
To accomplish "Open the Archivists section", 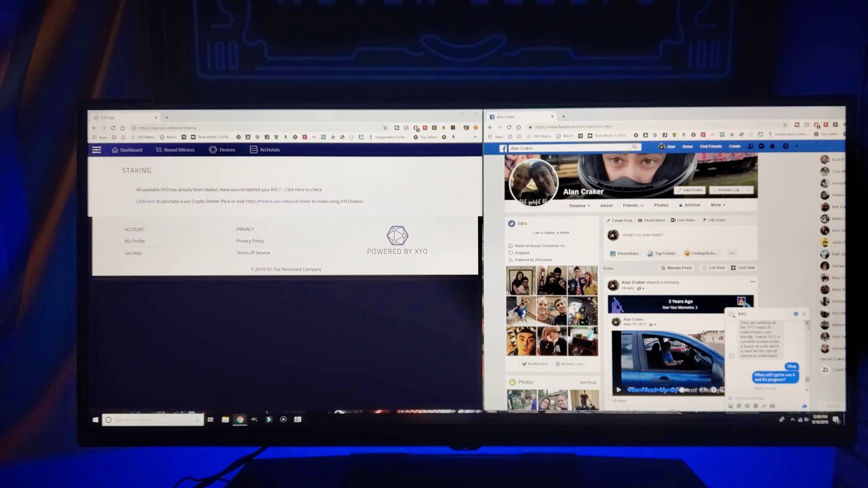I will [265, 150].
